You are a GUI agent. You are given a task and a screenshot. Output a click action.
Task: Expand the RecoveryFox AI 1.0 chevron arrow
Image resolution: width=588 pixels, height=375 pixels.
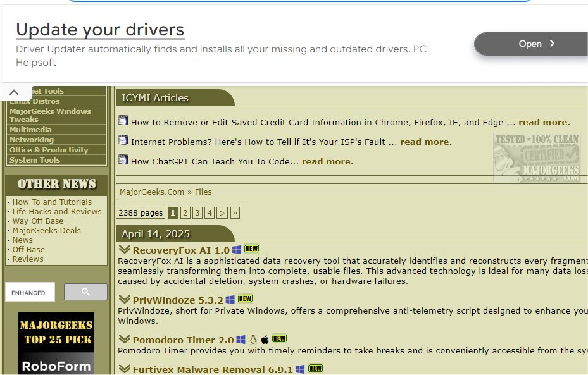click(x=125, y=250)
